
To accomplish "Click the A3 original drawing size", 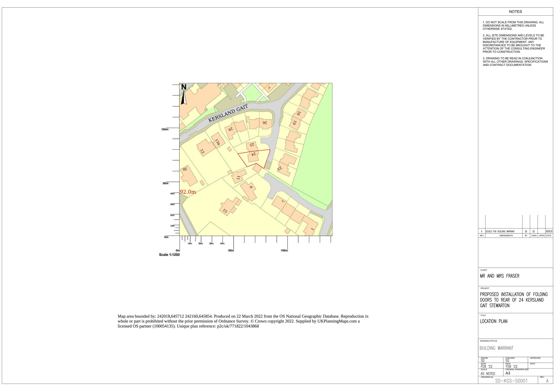I will (508, 373).
